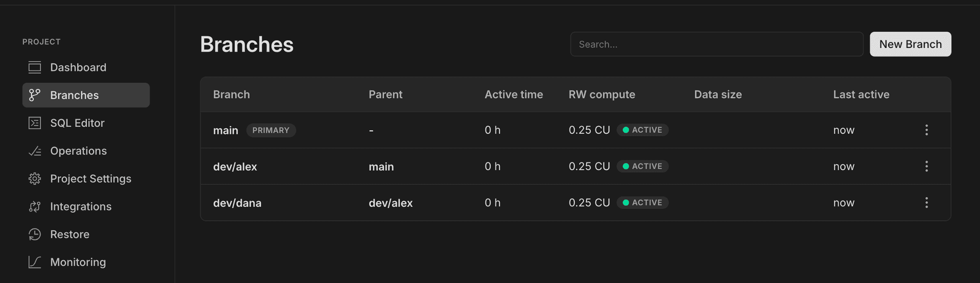Open the three-dot menu for dev/alex

click(x=926, y=167)
